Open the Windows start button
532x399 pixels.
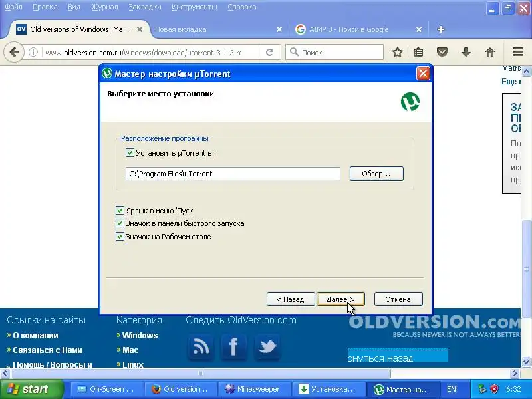[32, 389]
